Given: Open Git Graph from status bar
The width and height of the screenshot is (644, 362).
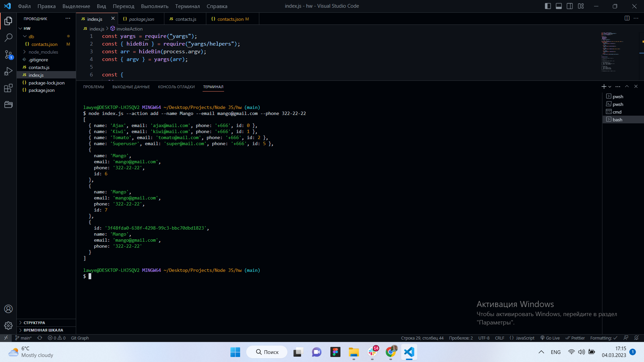Looking at the screenshot, I should point(80,338).
